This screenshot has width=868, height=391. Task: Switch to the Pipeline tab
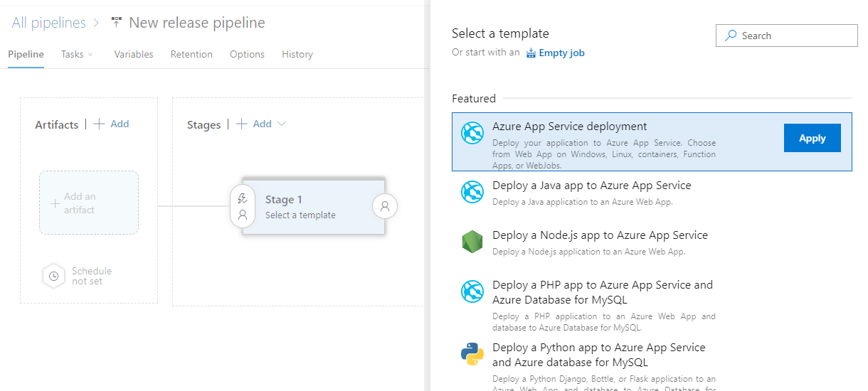(26, 54)
